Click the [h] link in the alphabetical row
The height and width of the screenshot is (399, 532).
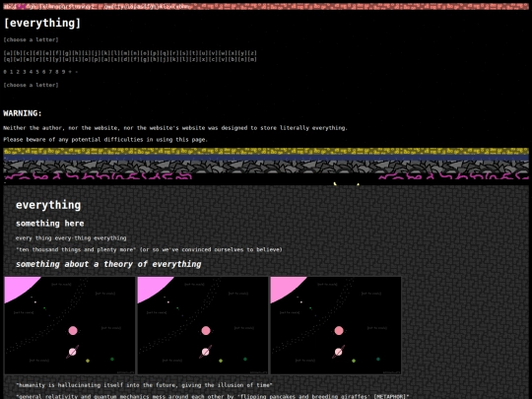pos(76,53)
